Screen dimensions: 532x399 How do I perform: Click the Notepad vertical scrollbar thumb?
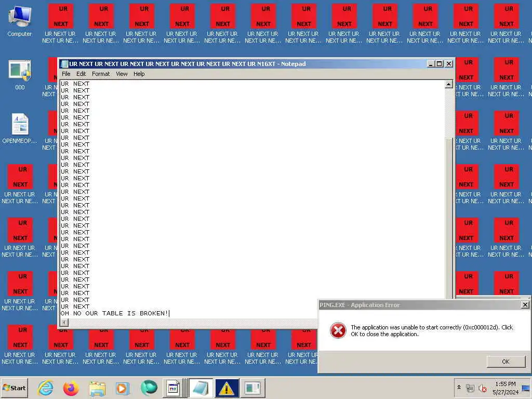click(448, 217)
